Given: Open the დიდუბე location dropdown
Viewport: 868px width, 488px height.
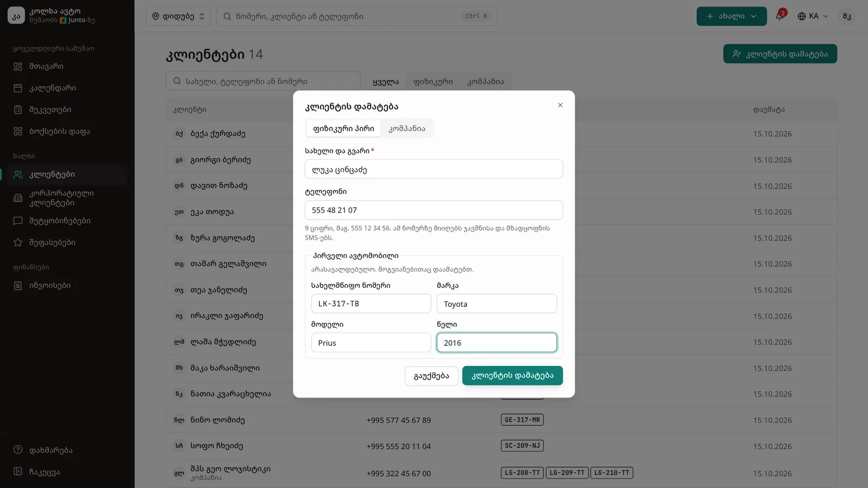Looking at the screenshot, I should coord(178,16).
